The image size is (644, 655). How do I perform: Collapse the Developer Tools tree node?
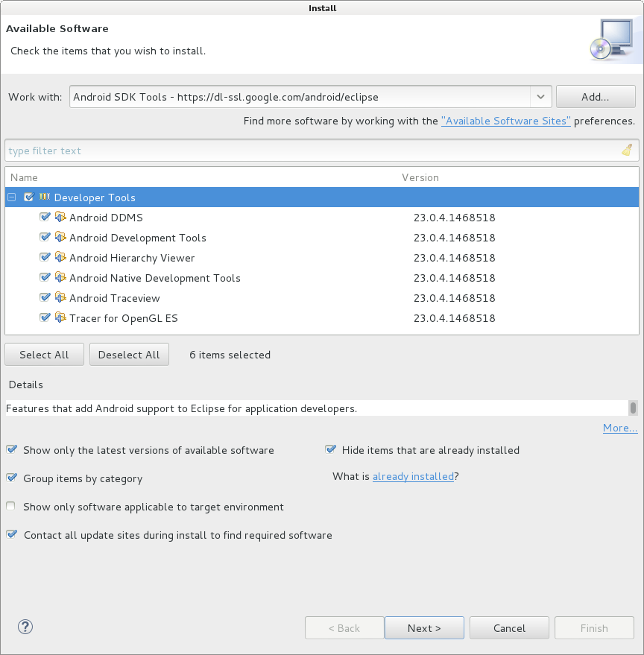click(x=12, y=197)
